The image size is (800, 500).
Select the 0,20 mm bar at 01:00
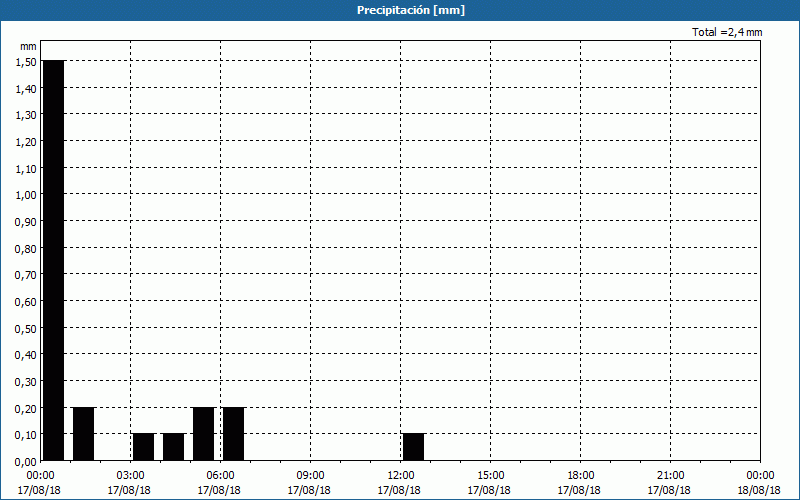tap(84, 434)
